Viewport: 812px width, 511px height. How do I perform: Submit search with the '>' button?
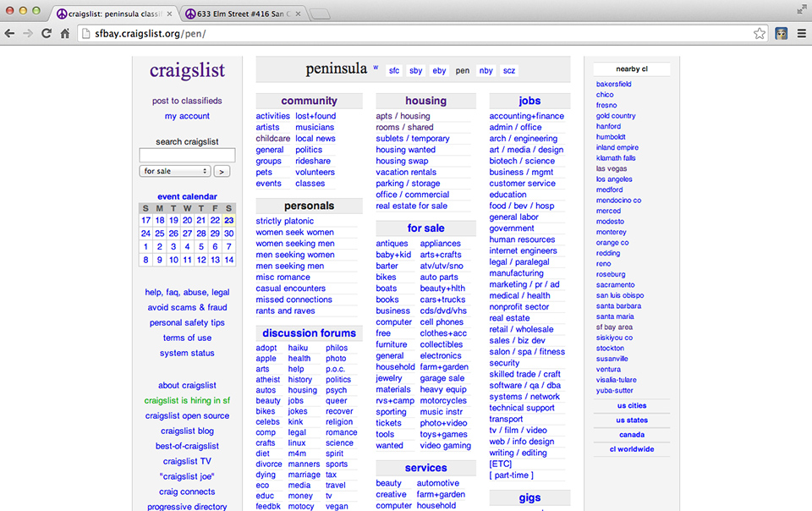222,172
